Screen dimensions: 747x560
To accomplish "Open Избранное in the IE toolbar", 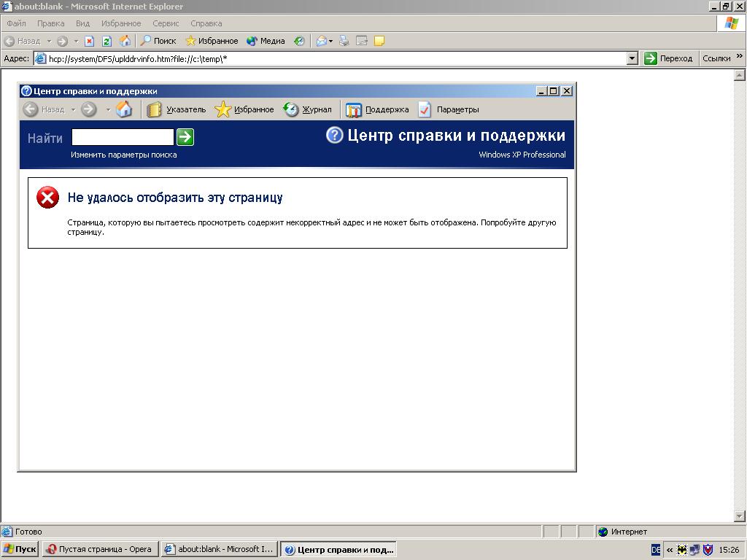I will pyautogui.click(x=212, y=41).
